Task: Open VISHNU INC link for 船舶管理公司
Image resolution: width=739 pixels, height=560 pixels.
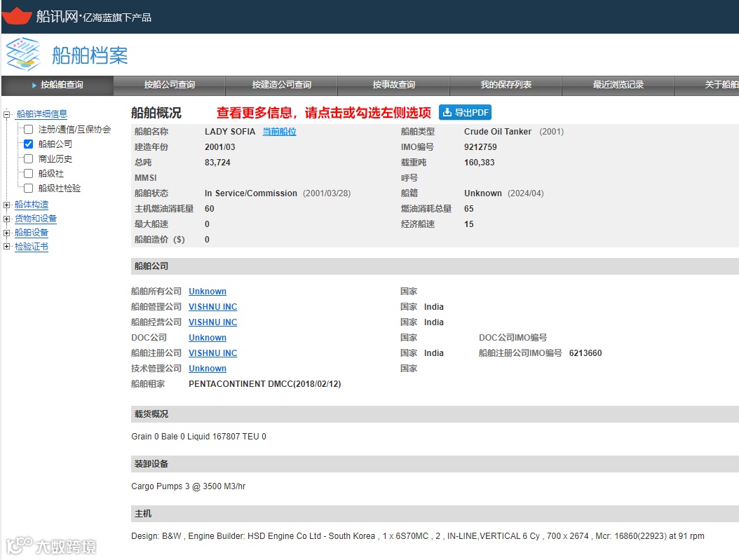Action: point(212,306)
